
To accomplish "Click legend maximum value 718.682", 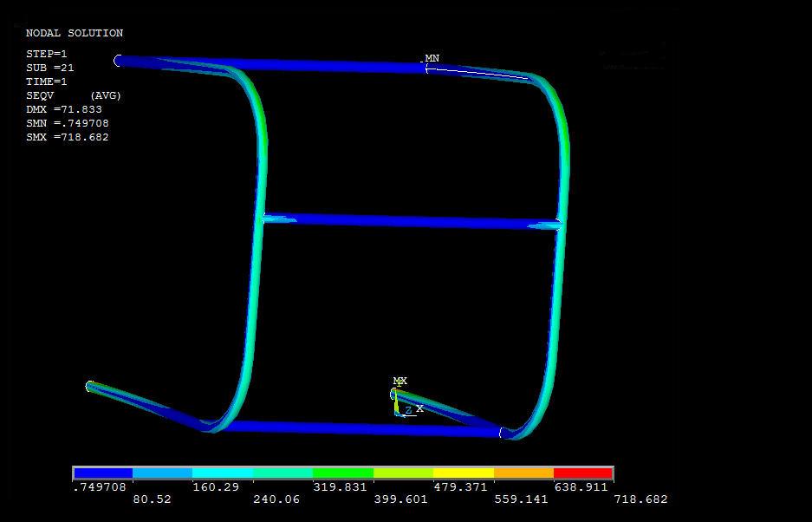I will coord(640,499).
